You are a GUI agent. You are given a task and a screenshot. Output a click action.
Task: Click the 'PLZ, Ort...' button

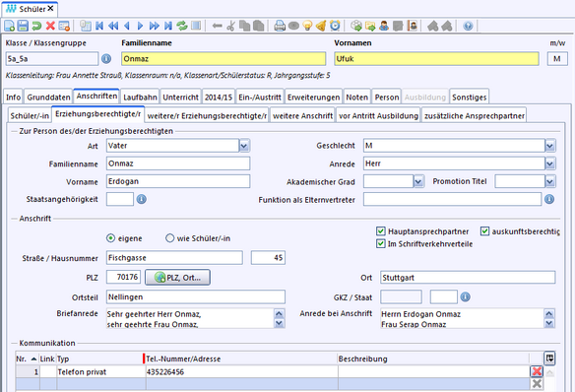[177, 278]
